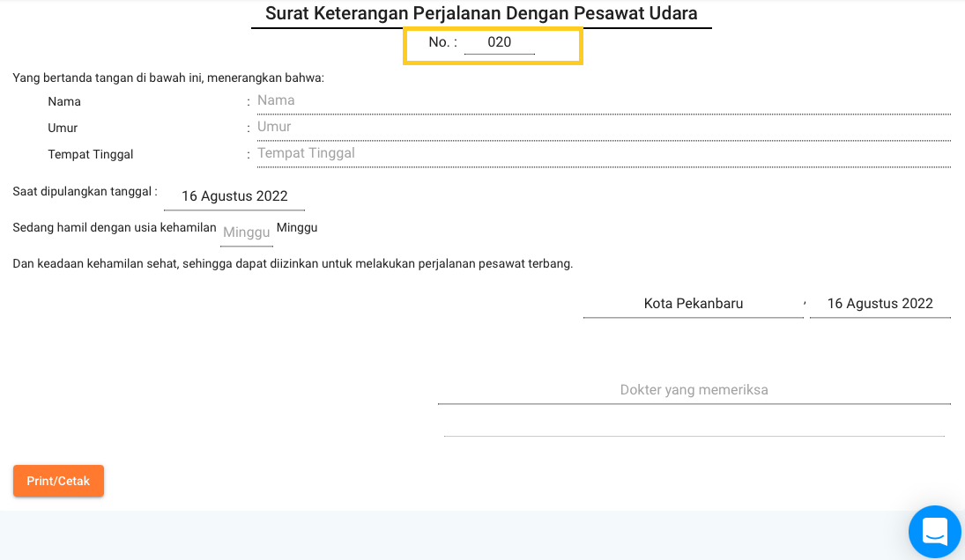The height and width of the screenshot is (560, 965).
Task: Select the 'Nama' row label
Action: tap(64, 101)
